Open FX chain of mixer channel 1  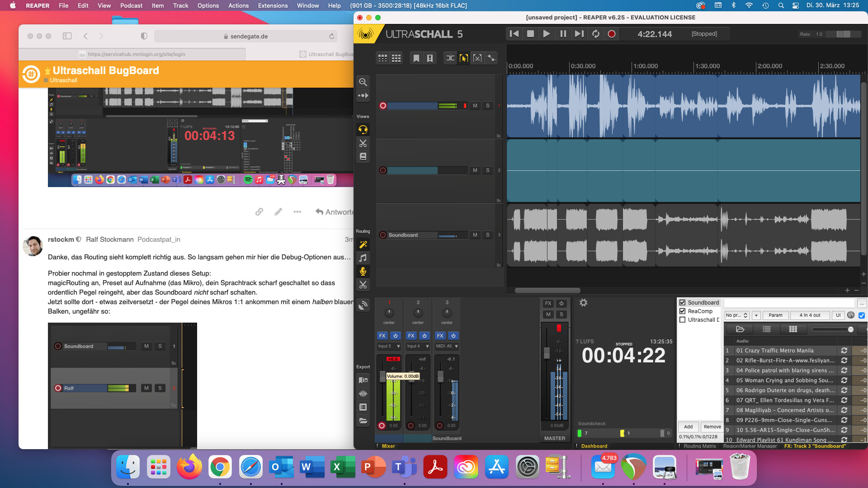tap(382, 336)
